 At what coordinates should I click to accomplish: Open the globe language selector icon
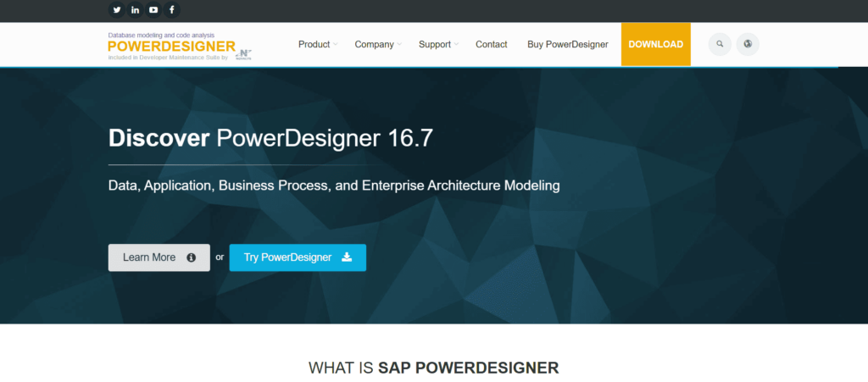(x=748, y=44)
